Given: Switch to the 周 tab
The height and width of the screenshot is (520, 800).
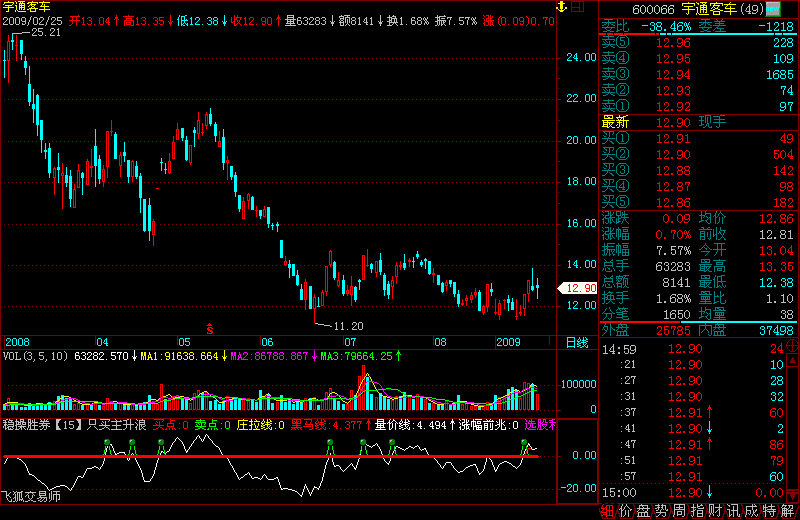Looking at the screenshot, I should point(679,511).
